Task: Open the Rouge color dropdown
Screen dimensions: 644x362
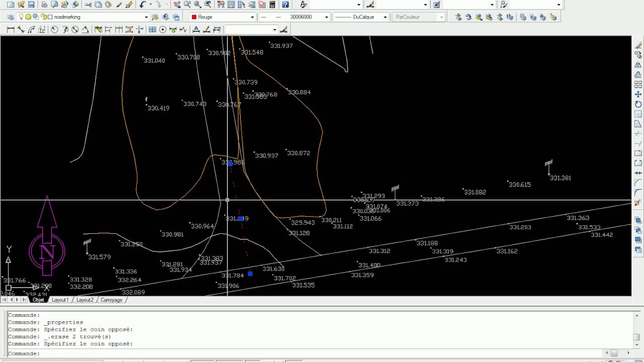Action: point(253,17)
